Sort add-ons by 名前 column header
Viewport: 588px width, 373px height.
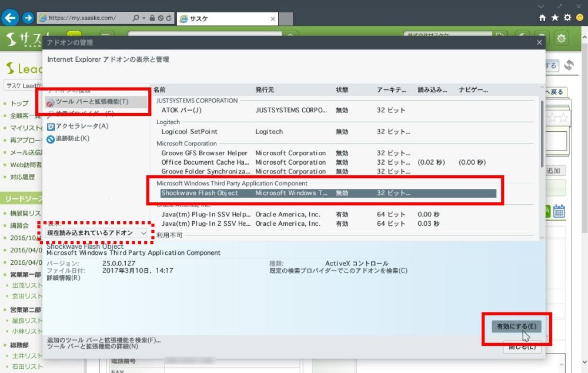159,90
